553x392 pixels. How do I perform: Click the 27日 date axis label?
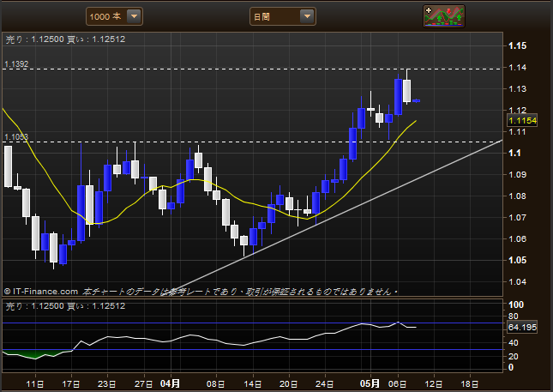pyautogui.click(x=143, y=384)
